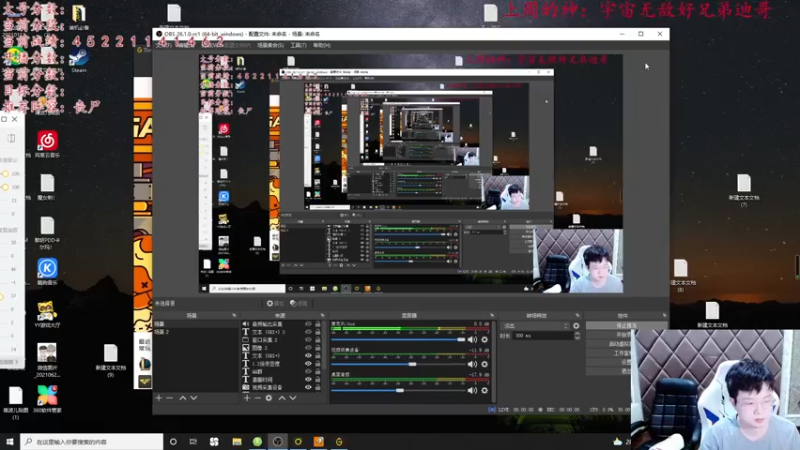
Task: Open 麦克风/Aux mixer gear settings
Action: 485,340
